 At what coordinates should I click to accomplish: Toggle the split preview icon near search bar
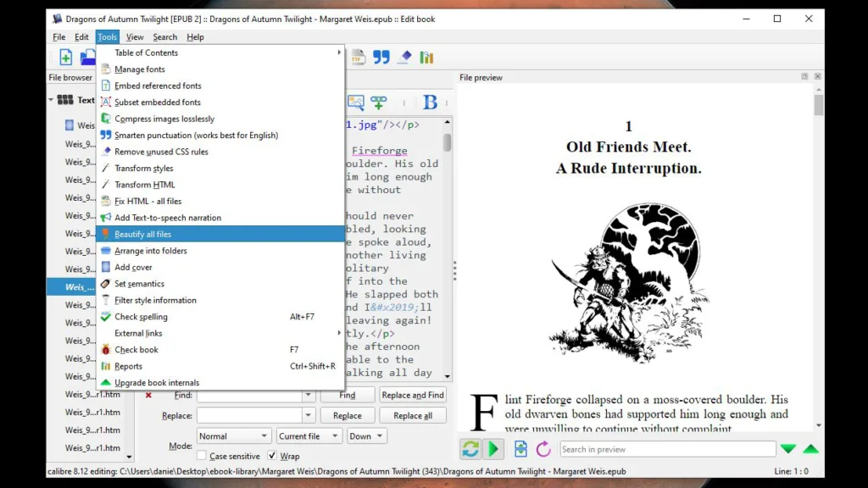pos(520,449)
